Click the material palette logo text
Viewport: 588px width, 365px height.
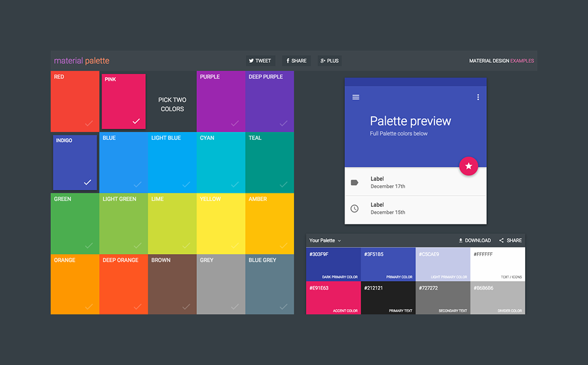coord(81,61)
